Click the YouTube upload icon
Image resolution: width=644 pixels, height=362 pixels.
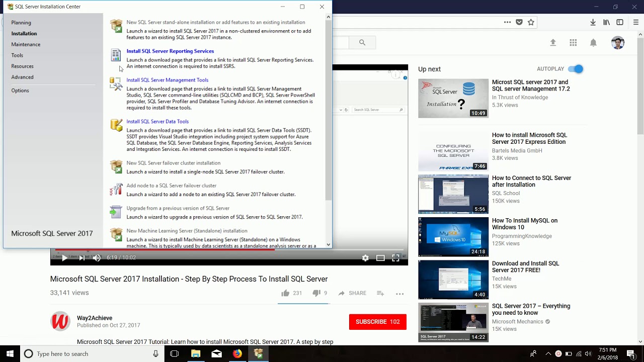coord(553,43)
